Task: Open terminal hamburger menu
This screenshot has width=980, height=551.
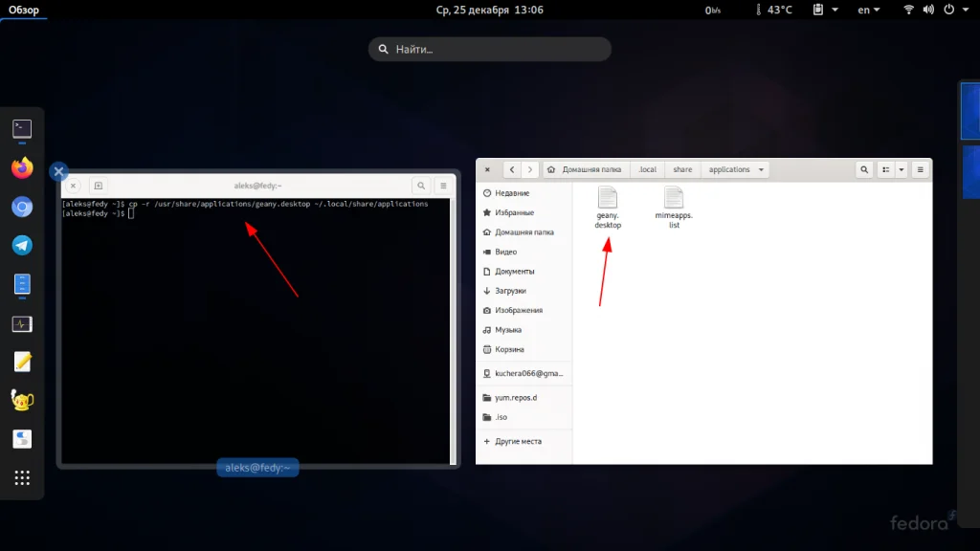Action: pos(443,186)
